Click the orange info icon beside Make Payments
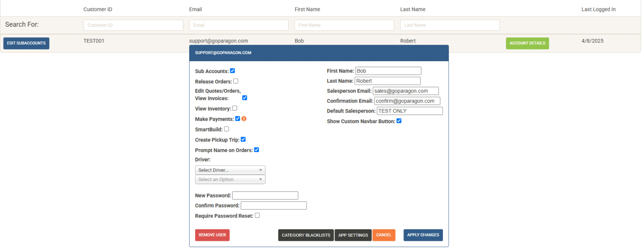Screen dimensions: 644x250 (244, 119)
